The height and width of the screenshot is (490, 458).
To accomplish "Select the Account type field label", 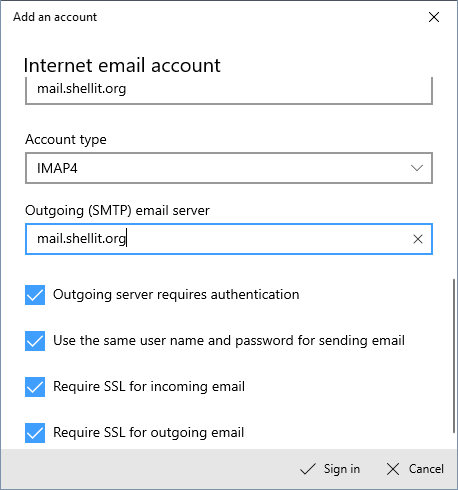I will pyautogui.click(x=66, y=139).
